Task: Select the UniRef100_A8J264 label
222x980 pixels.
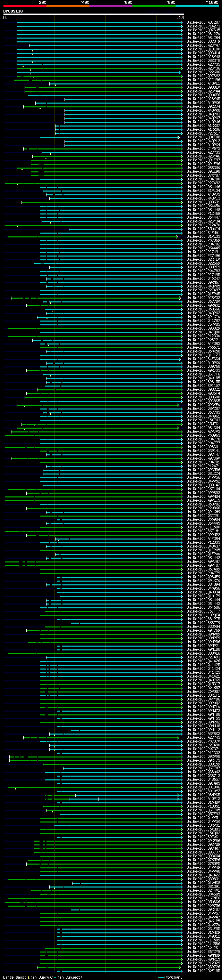Action: coord(203,38)
